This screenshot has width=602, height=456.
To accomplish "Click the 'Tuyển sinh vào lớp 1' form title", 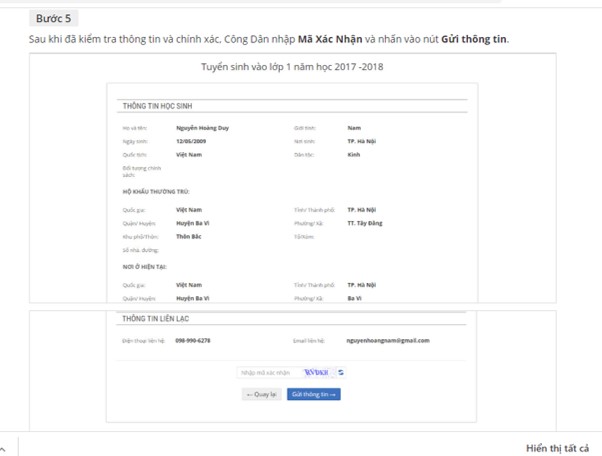I will tap(292, 66).
